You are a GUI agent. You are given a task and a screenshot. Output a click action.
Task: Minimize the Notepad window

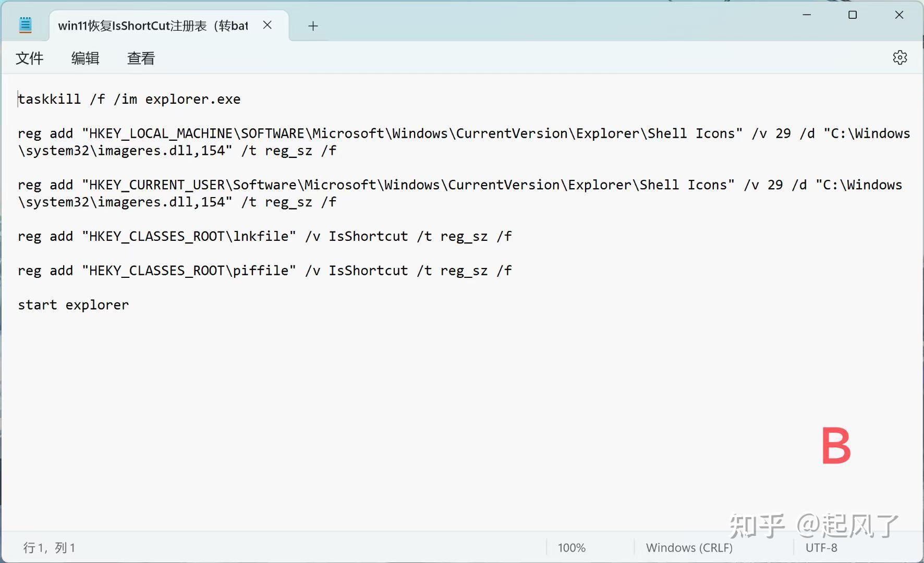[807, 15]
